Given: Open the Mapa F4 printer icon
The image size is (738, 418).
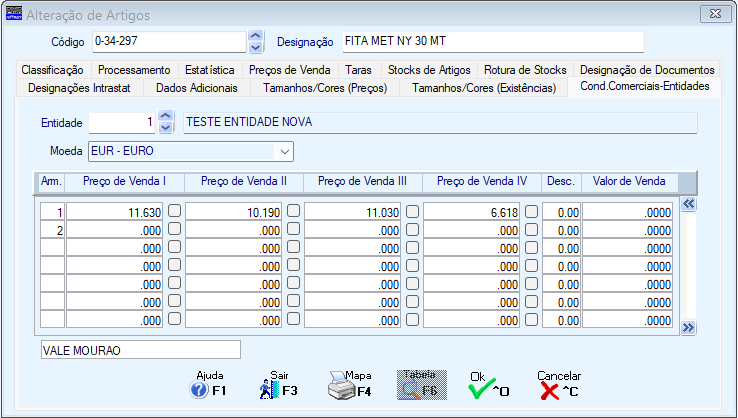Looking at the screenshot, I should [341, 386].
